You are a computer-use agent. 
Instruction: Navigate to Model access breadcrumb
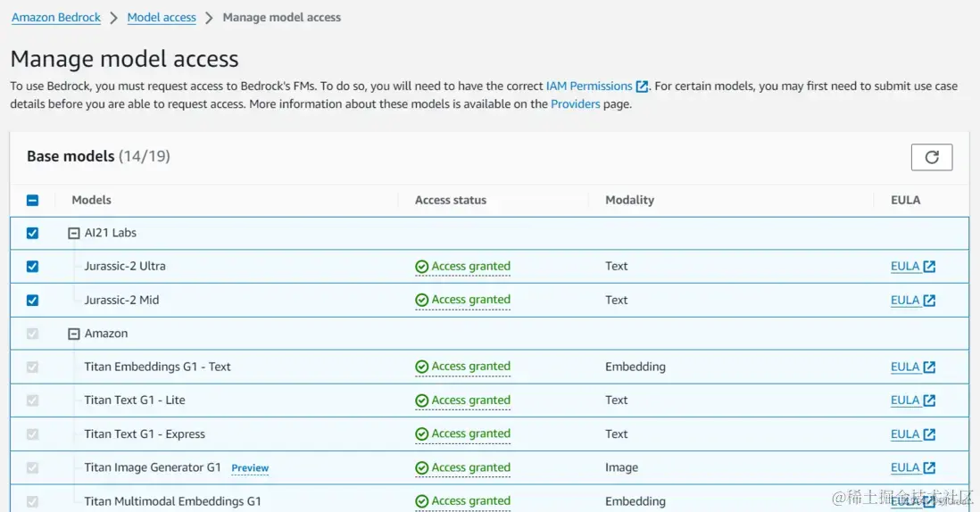coord(162,18)
